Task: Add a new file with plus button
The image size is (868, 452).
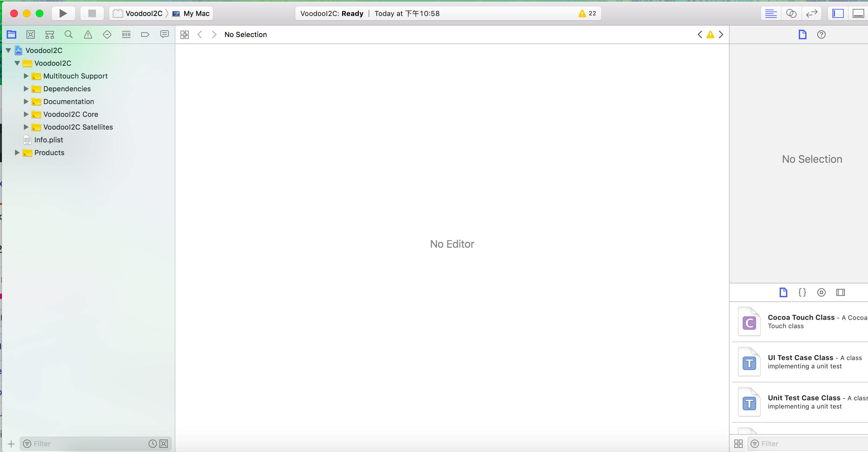Action: click(11, 444)
